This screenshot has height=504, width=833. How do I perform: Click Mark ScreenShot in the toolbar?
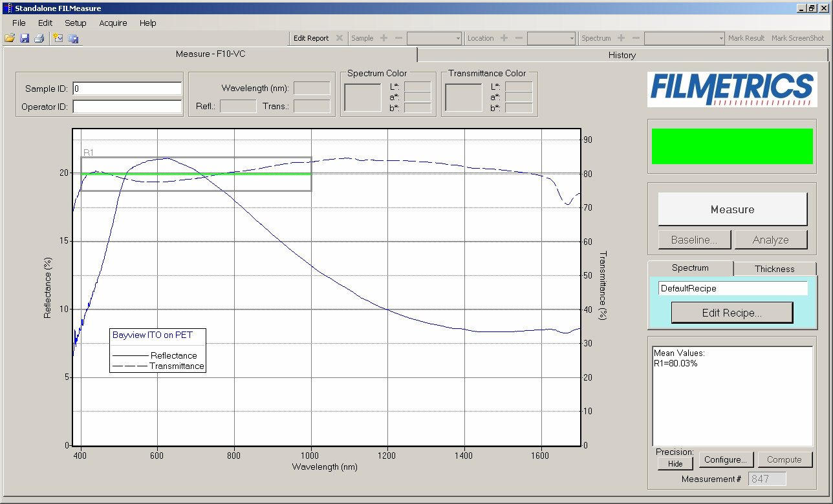click(798, 38)
